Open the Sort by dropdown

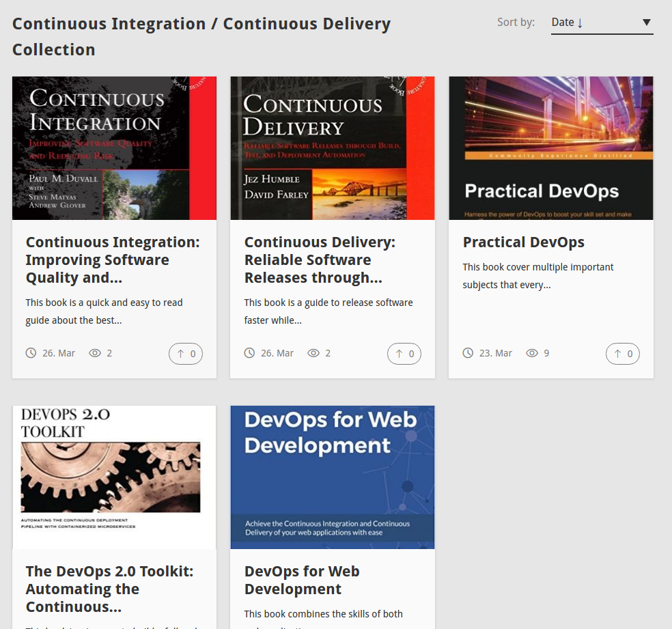click(602, 21)
